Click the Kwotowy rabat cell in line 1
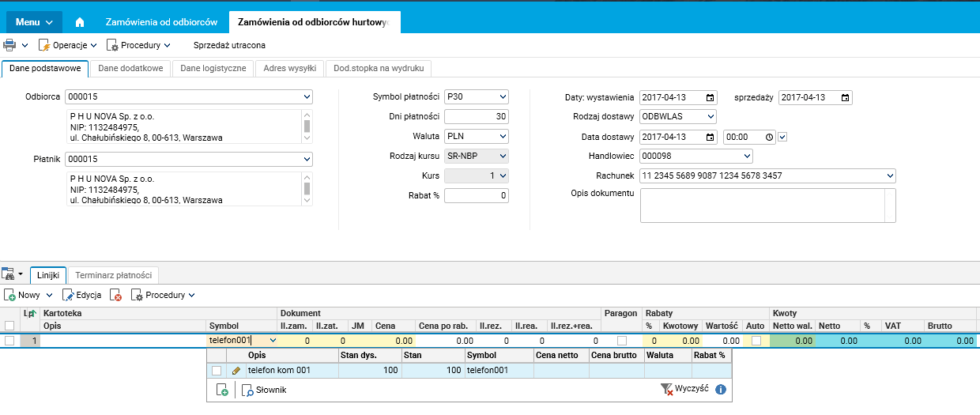This screenshot has width=980, height=415. [679, 341]
